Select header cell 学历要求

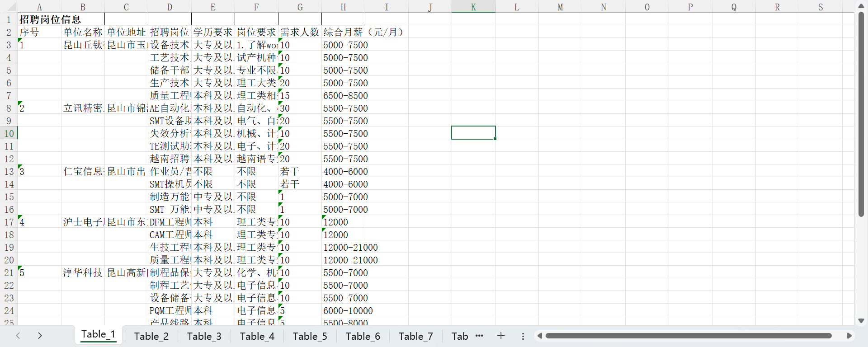point(213,32)
